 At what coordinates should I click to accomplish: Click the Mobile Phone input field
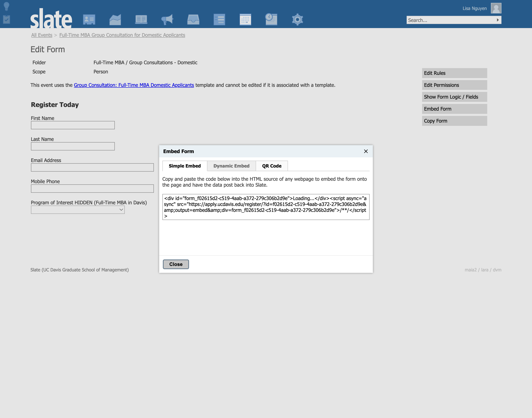(92, 188)
